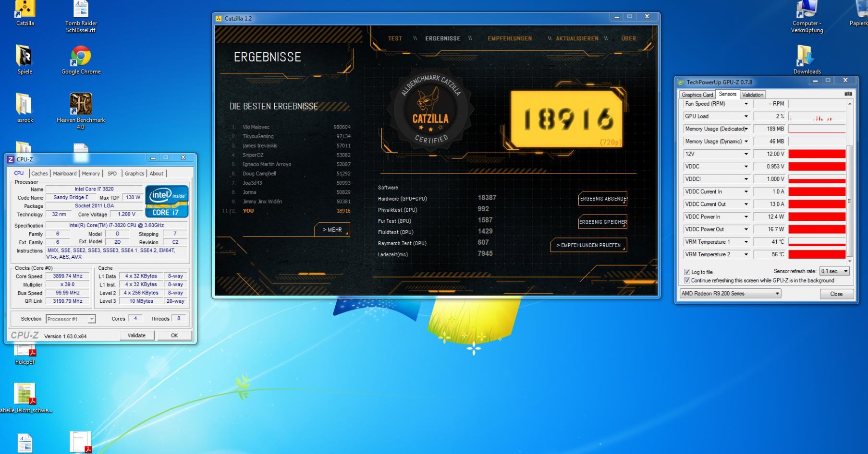This screenshot has height=454, width=868.
Task: Click the Close button in GPU-Z
Action: coord(836,294)
